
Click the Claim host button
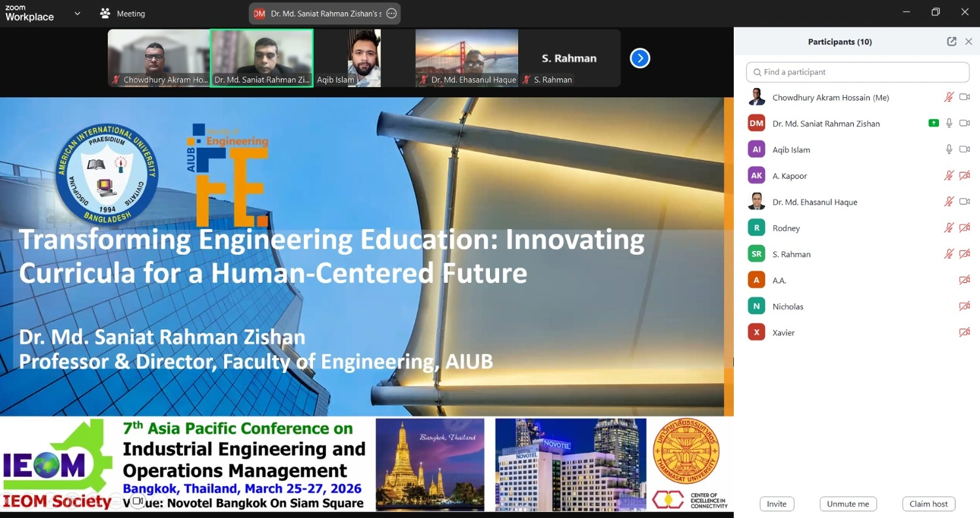tap(928, 504)
